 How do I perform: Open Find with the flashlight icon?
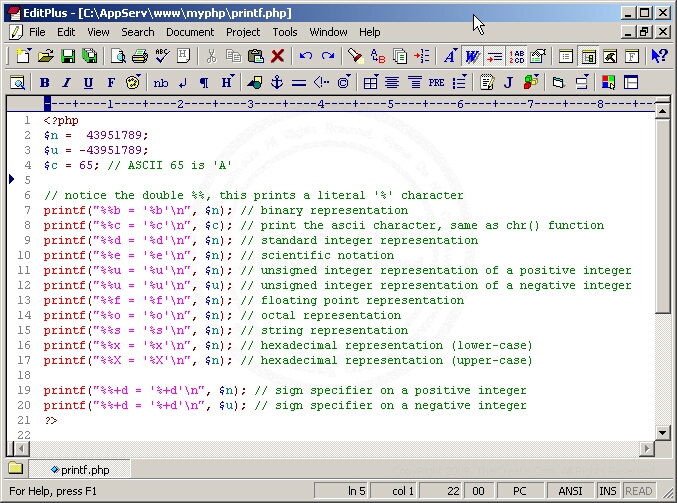(x=356, y=56)
